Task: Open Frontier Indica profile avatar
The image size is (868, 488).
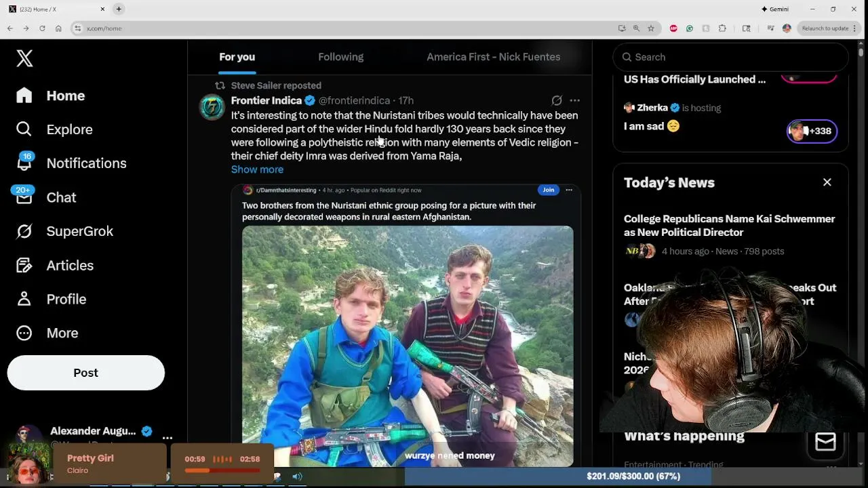Action: pyautogui.click(x=212, y=107)
